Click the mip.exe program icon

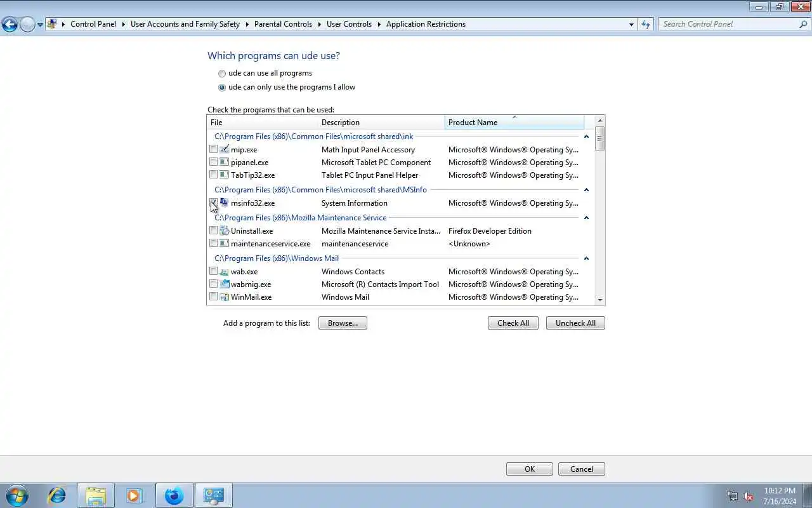pos(224,149)
